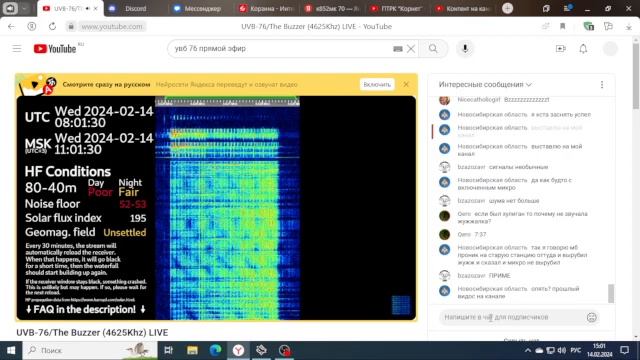Switch to the ПТРК Корнет tab
Screen dimensions: 640x360
pyautogui.click(x=397, y=8)
